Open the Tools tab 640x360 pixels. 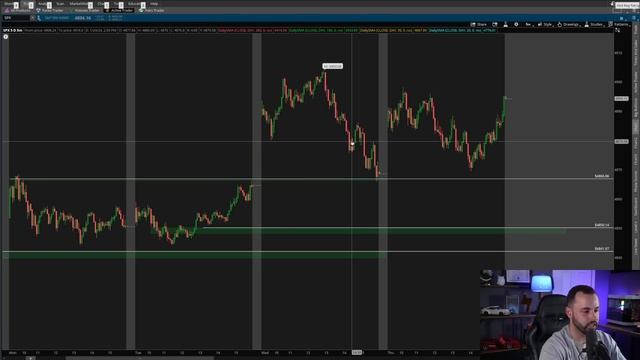click(117, 4)
